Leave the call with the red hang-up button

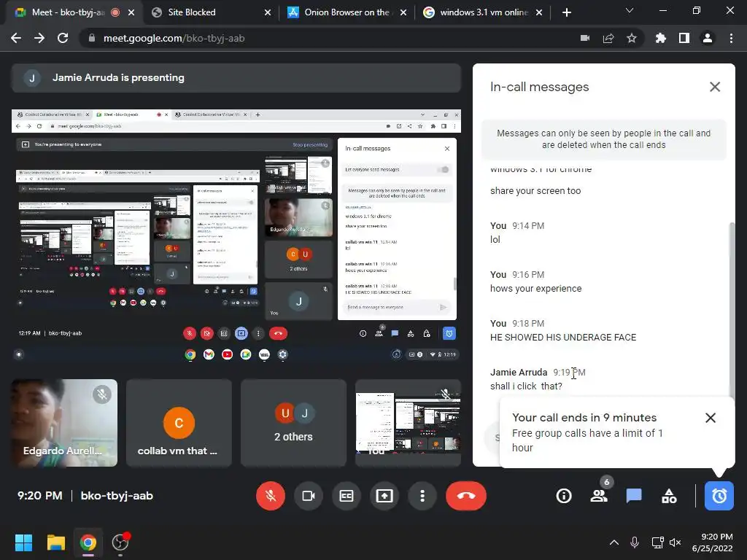click(x=466, y=496)
